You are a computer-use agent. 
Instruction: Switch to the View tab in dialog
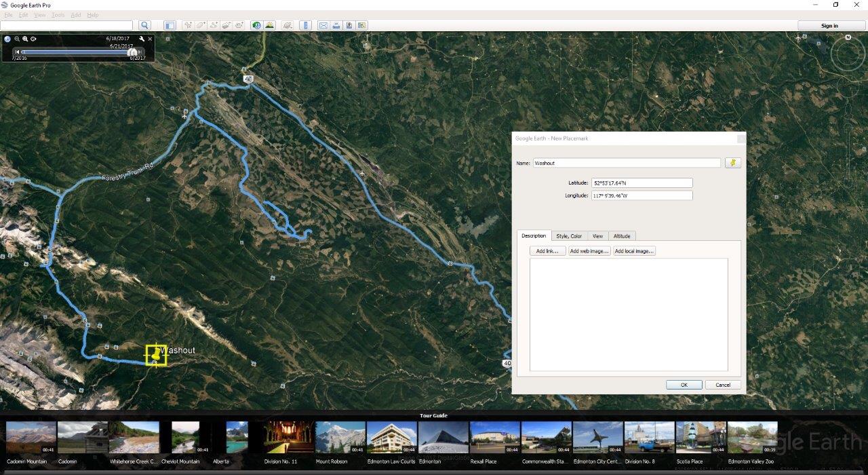(x=597, y=236)
